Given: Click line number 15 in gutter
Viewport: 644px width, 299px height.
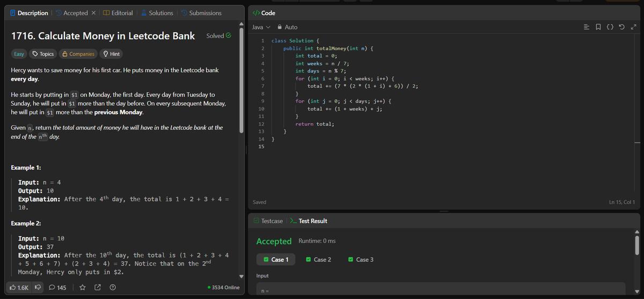Looking at the screenshot, I should point(261,147).
